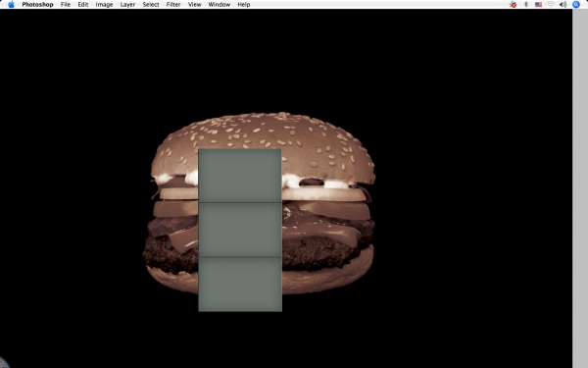Click the volume speaker icon
Image resolution: width=588 pixels, height=368 pixels.
pyautogui.click(x=563, y=5)
